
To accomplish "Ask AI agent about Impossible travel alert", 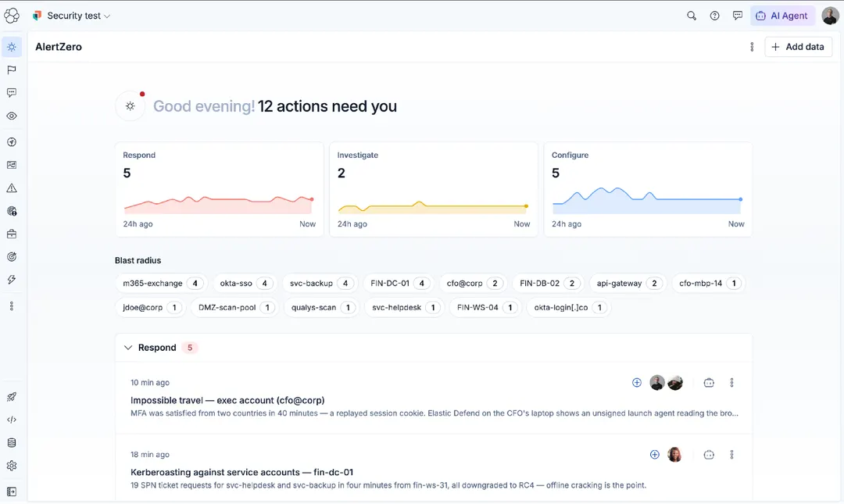I will 709,383.
